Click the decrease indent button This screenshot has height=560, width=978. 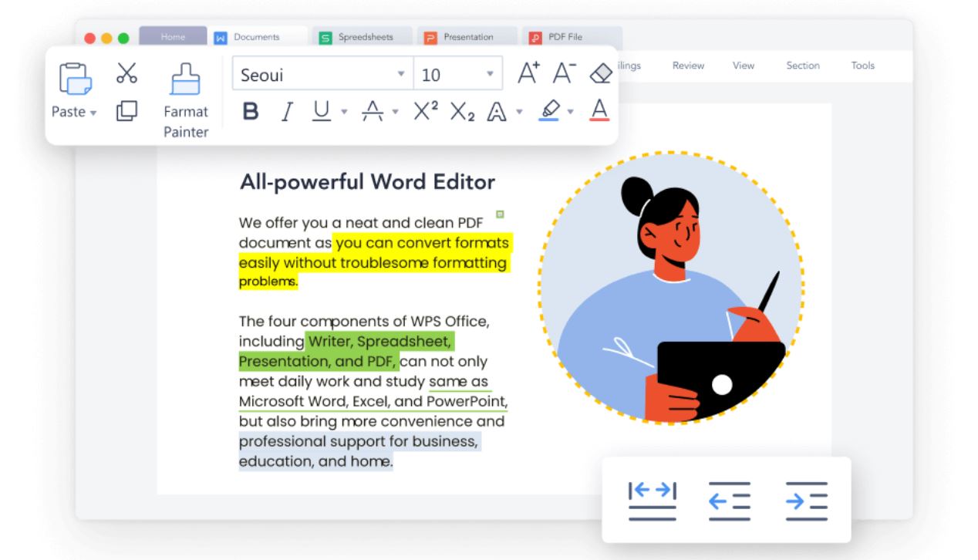point(729,500)
